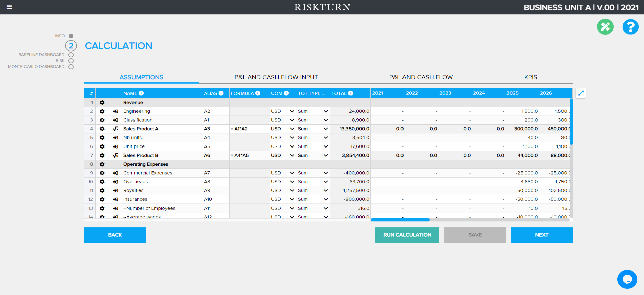Screen dimensions: 644x295
Task: Click input-type icon on Royalties row
Action: point(115,190)
